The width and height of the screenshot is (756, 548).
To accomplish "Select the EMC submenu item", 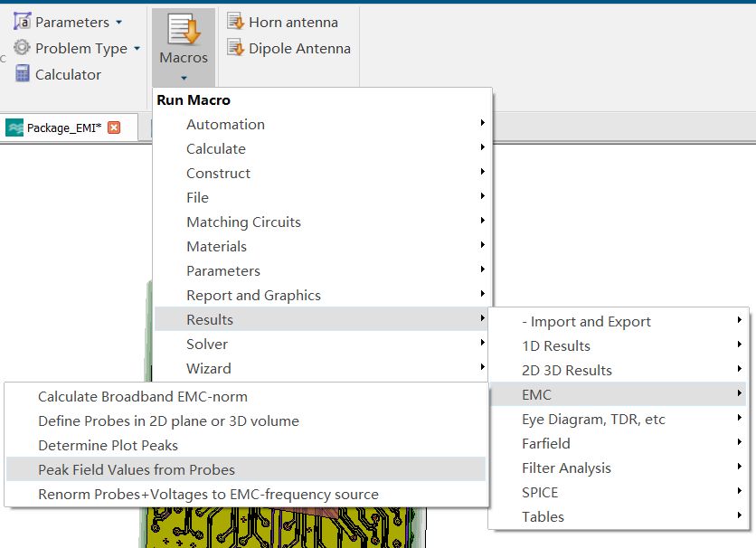I will coord(619,395).
